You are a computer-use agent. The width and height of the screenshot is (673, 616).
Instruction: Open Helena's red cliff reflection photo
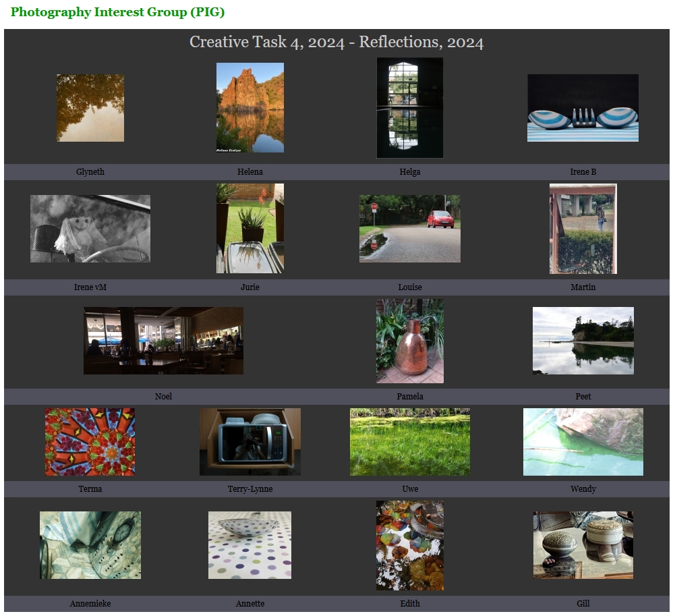[x=250, y=107]
